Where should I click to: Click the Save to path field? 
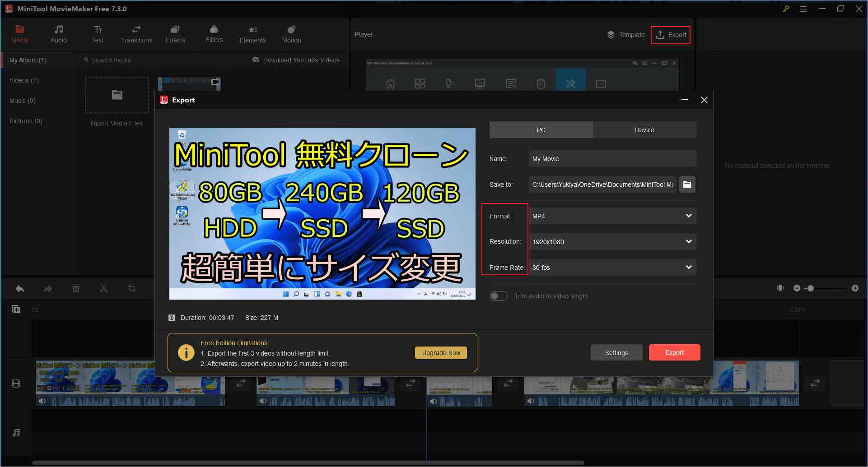click(602, 185)
